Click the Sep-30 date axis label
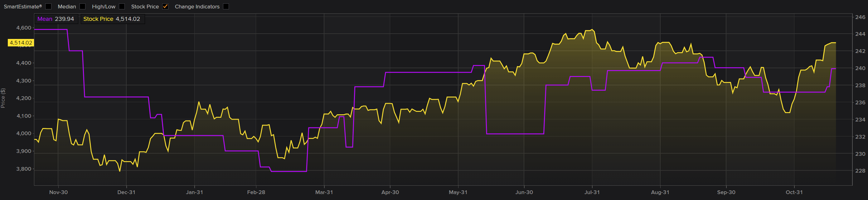Image resolution: width=868 pixels, height=200 pixels. (x=726, y=192)
